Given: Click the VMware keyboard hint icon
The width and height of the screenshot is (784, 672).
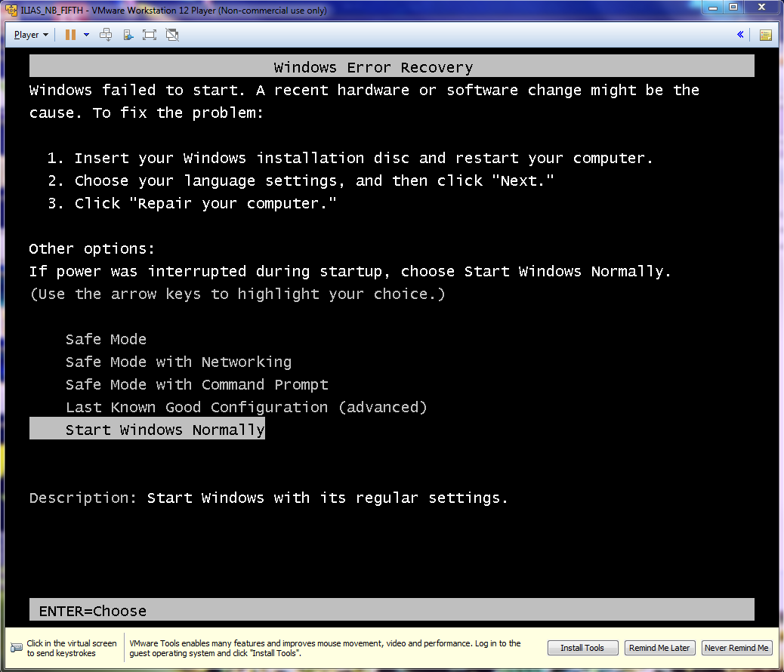Looking at the screenshot, I should pos(17,648).
